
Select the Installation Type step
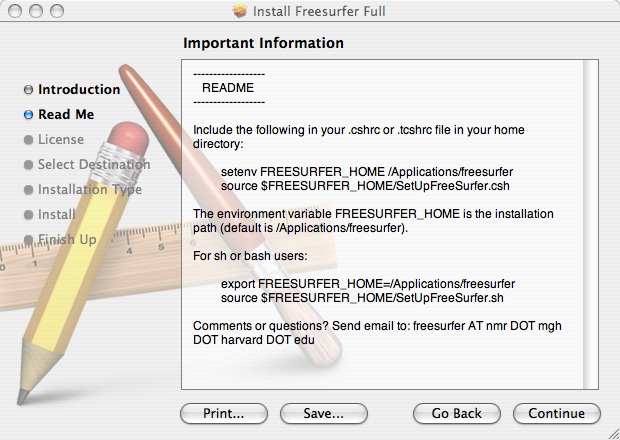[90, 189]
